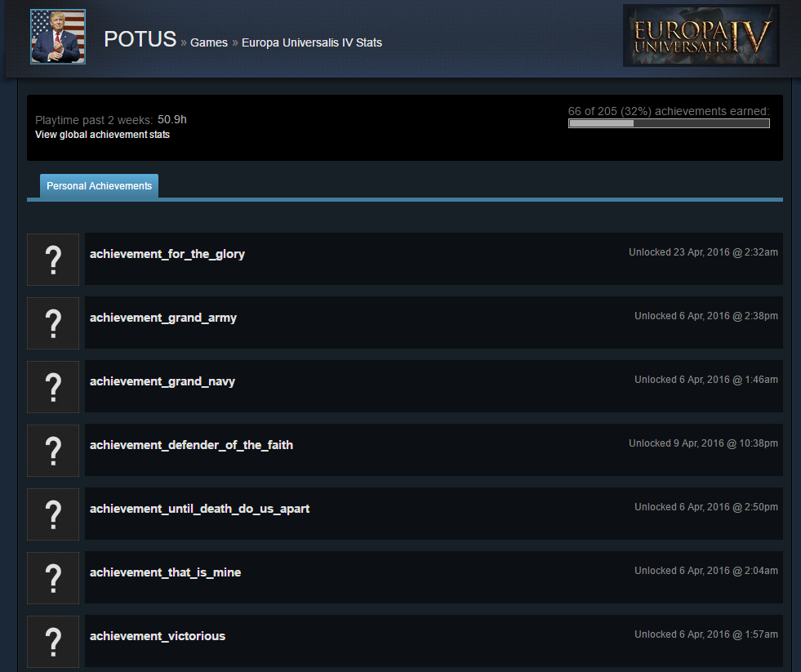
Task: Select the achievement_that_is_mine title text
Action: coord(166,572)
